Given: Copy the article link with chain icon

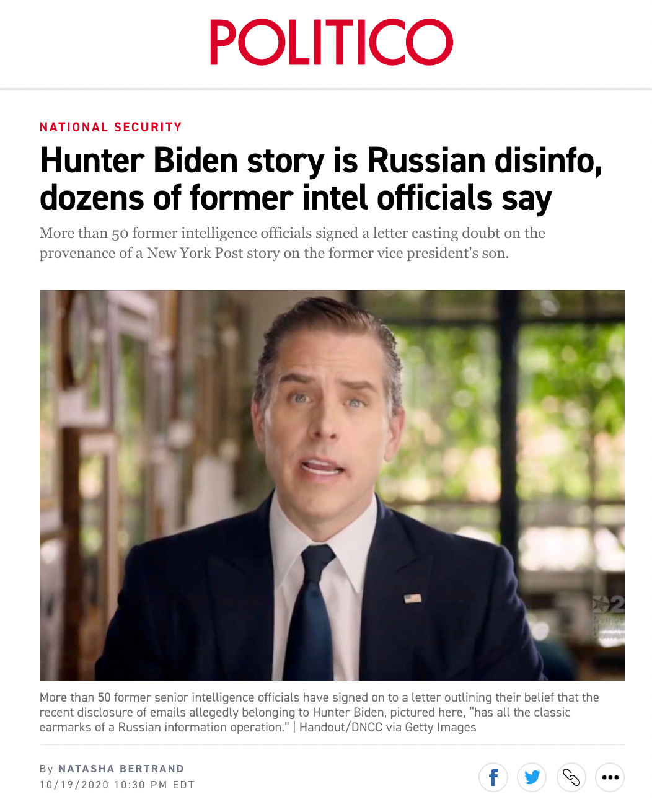Looking at the screenshot, I should (x=571, y=777).
